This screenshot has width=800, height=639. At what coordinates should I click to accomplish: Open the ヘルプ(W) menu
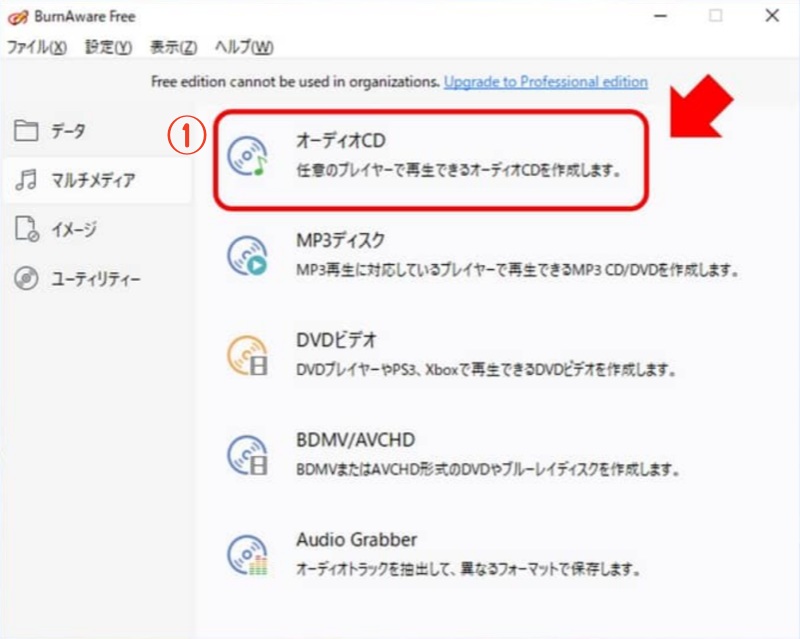tap(244, 47)
